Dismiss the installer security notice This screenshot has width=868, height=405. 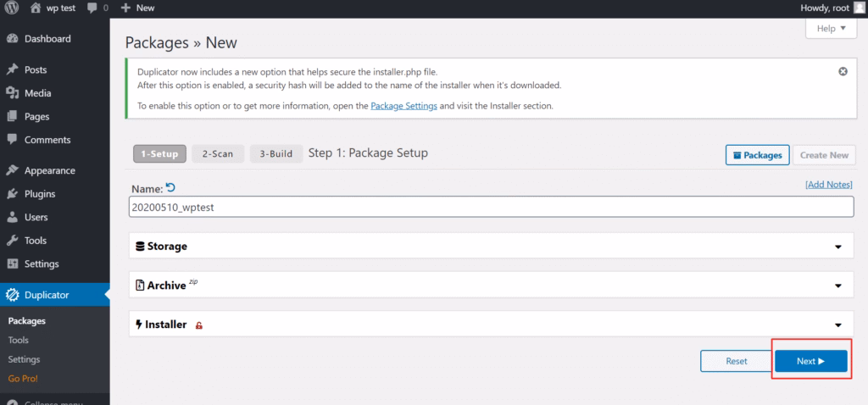pos(843,71)
